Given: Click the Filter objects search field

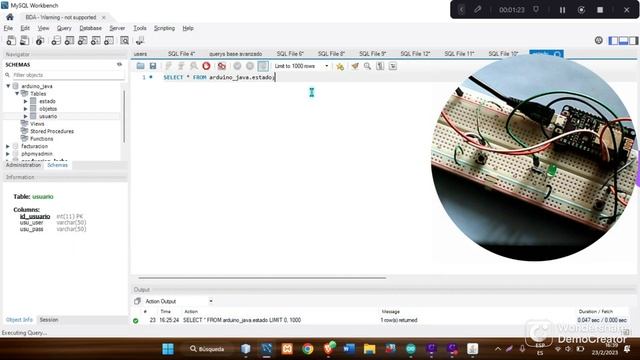Looking at the screenshot, I should point(64,75).
